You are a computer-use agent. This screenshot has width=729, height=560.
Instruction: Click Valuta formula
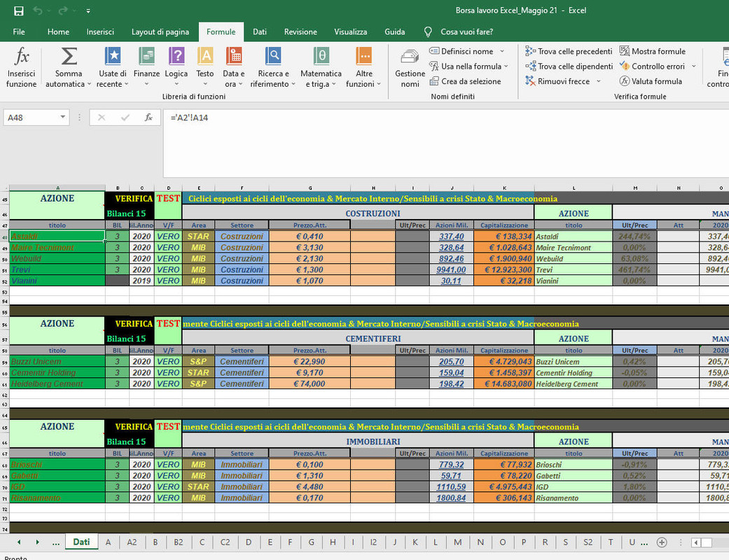(651, 81)
